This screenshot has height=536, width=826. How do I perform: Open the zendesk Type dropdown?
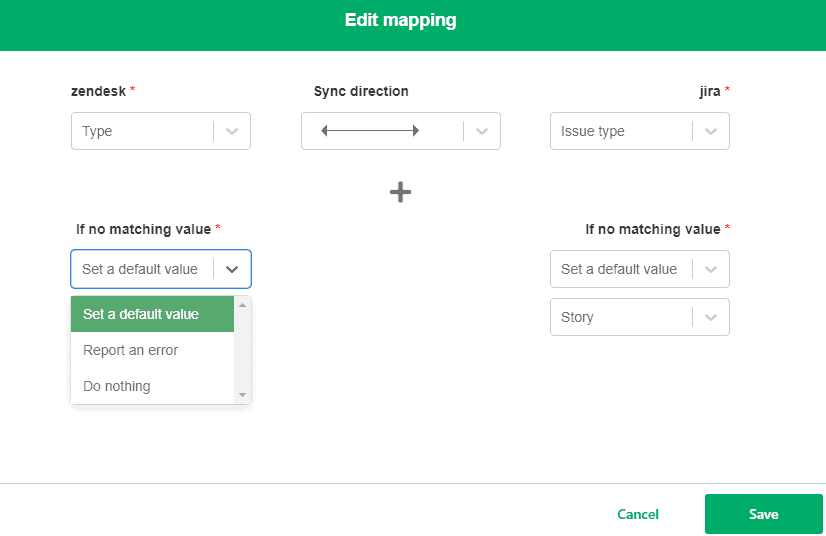coord(161,131)
